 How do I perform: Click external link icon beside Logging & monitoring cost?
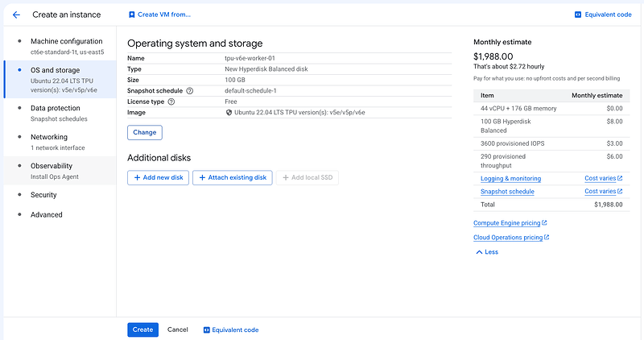[x=620, y=178]
